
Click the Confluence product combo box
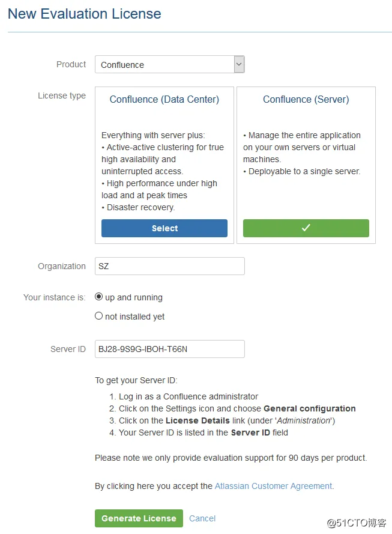pyautogui.click(x=164, y=64)
